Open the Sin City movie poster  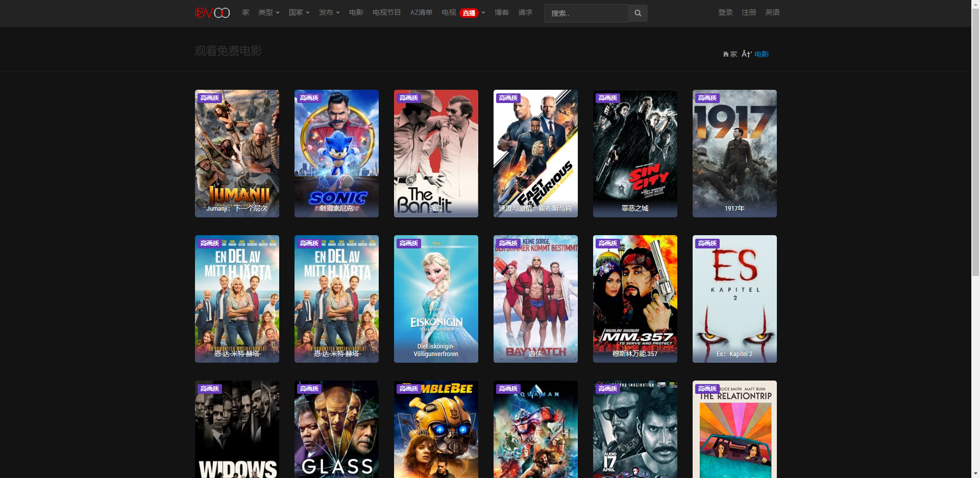point(635,154)
